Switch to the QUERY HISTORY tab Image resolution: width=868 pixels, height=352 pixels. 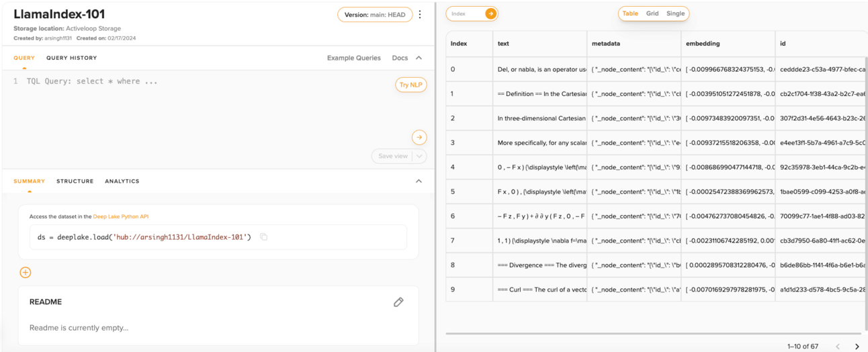71,58
